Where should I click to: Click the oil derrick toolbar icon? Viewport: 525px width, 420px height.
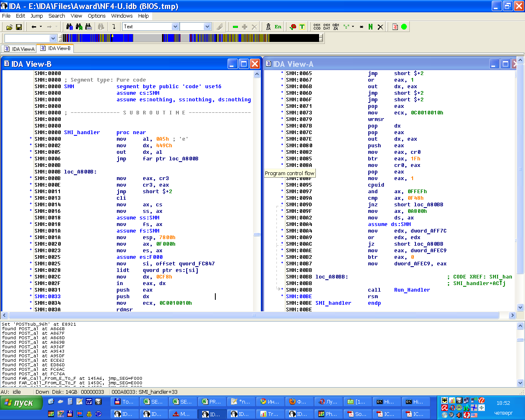[x=268, y=27]
